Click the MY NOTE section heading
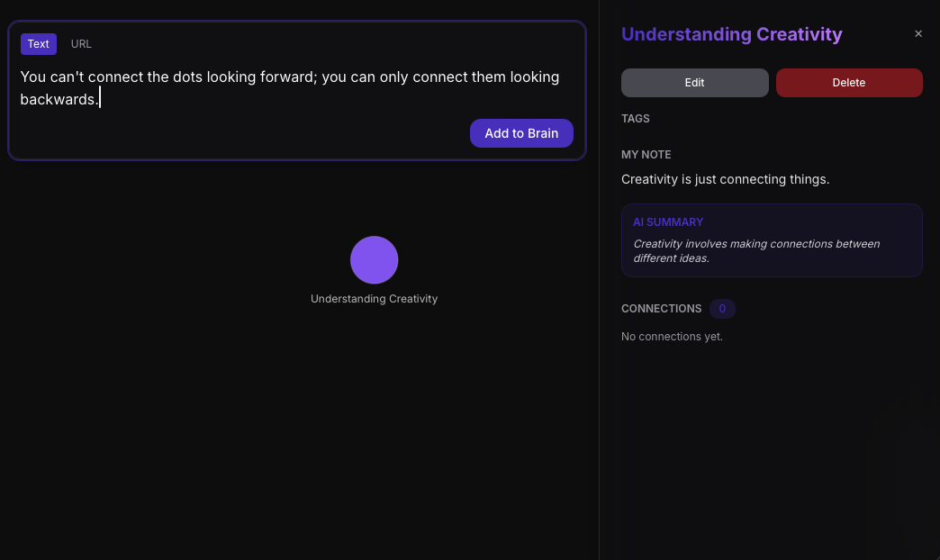940x560 pixels. click(646, 155)
